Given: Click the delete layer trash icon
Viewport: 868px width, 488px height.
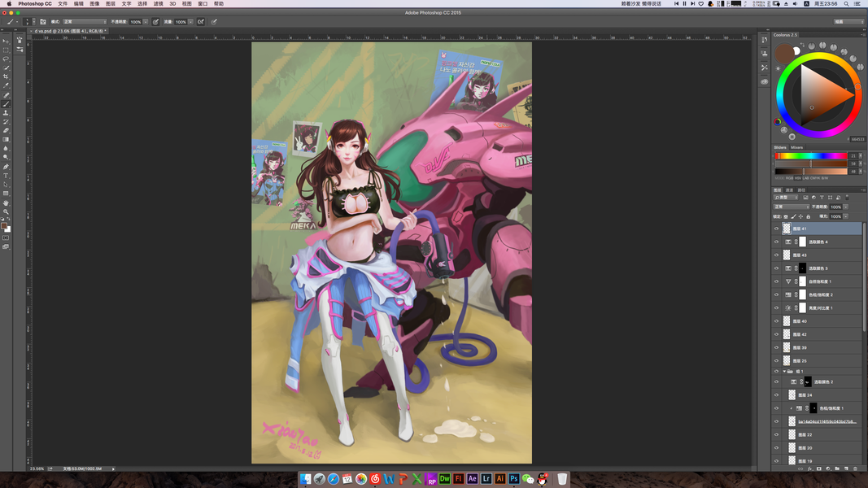Looking at the screenshot, I should [x=855, y=468].
